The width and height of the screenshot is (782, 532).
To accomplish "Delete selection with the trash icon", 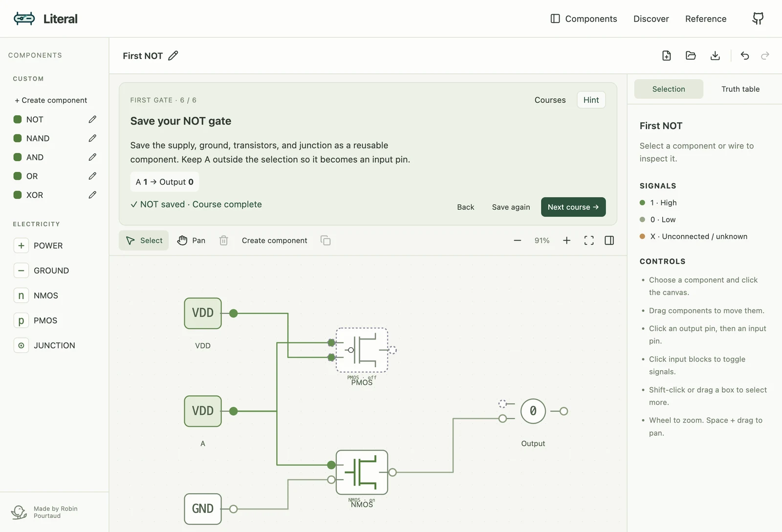I will click(223, 240).
